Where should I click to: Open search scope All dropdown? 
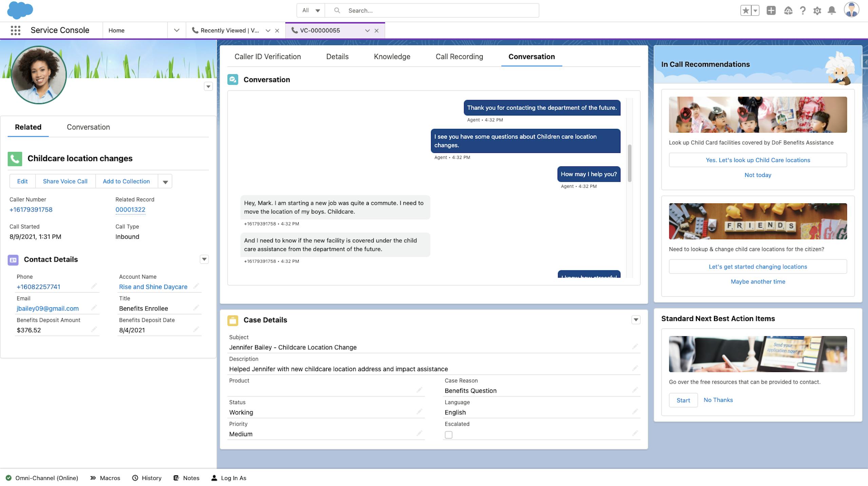(x=311, y=11)
